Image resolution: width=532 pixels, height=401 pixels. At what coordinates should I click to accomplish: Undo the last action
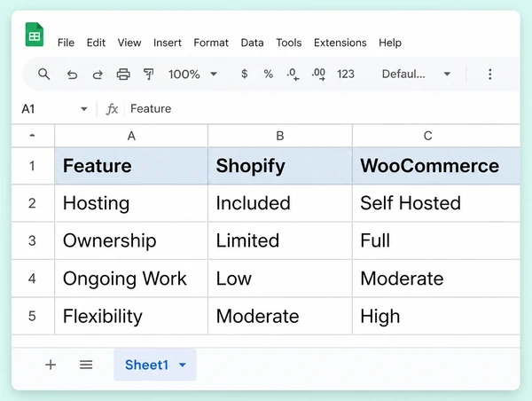72,74
